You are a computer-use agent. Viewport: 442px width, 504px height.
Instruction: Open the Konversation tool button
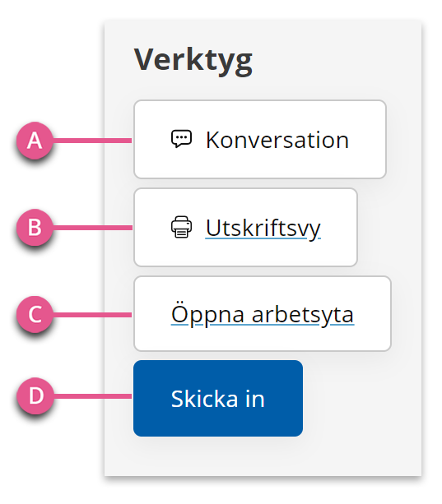point(260,139)
